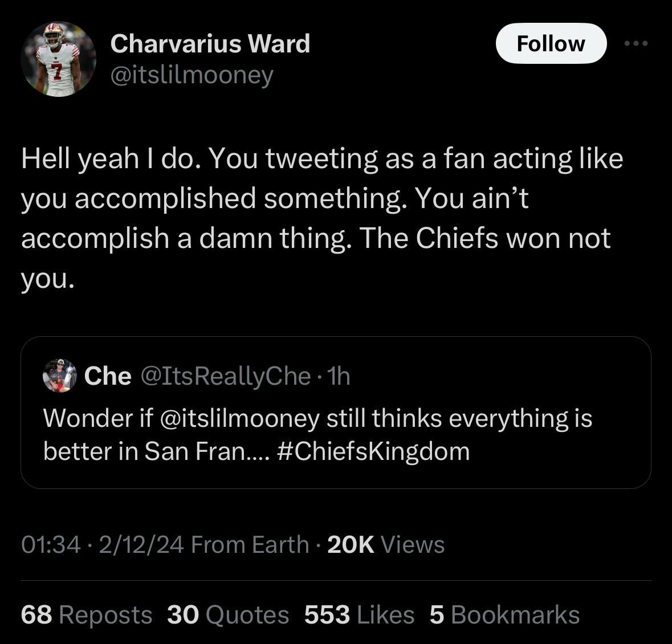Click the 1h timestamp on Che's tweet

pos(339,376)
